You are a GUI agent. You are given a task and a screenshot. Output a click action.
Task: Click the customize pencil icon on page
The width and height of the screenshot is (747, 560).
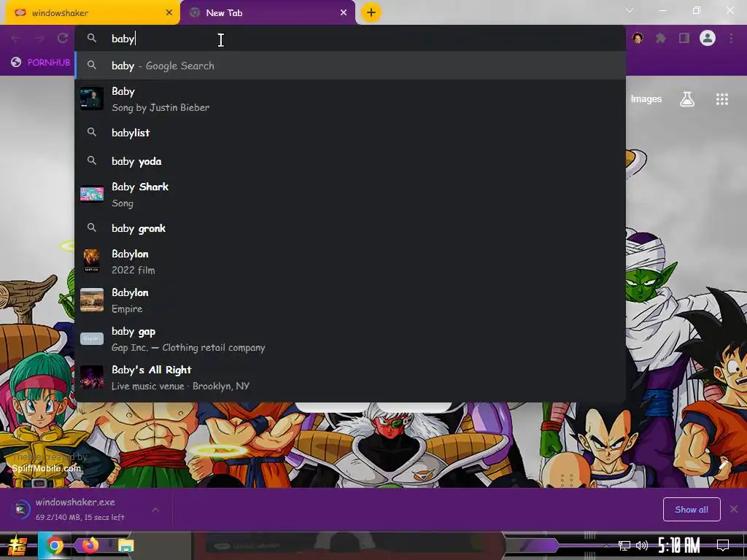[x=723, y=464]
